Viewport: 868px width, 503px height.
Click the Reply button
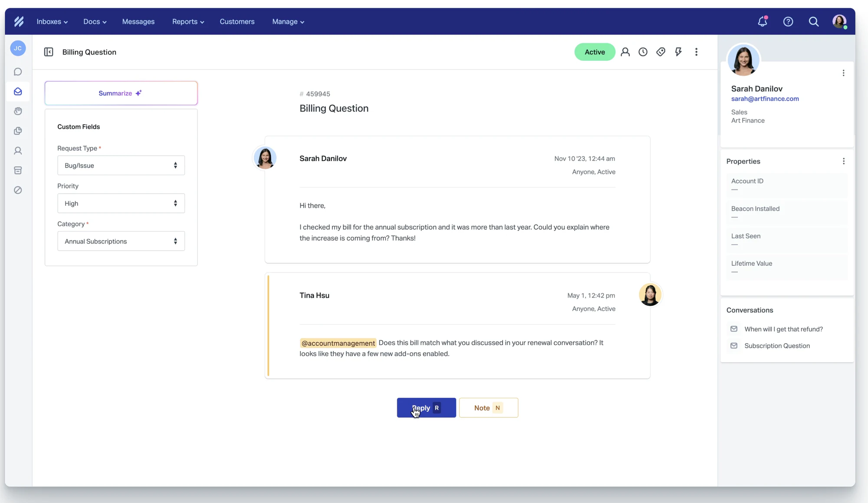click(426, 408)
